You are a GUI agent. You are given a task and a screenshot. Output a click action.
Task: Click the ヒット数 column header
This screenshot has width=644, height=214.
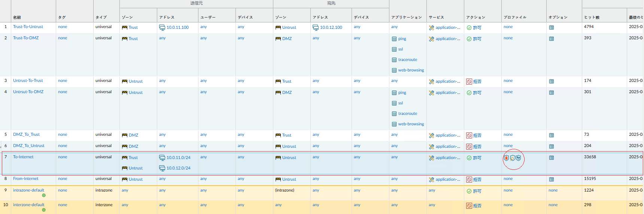[x=592, y=18]
